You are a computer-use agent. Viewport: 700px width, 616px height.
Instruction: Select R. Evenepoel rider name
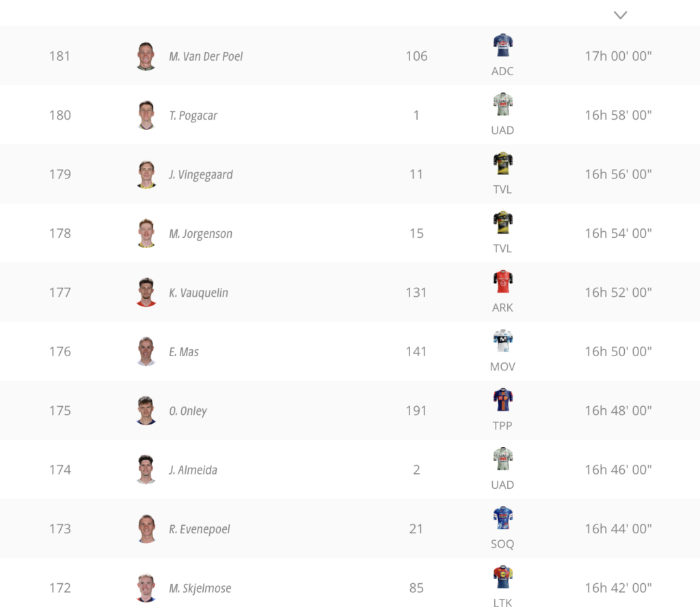point(199,529)
